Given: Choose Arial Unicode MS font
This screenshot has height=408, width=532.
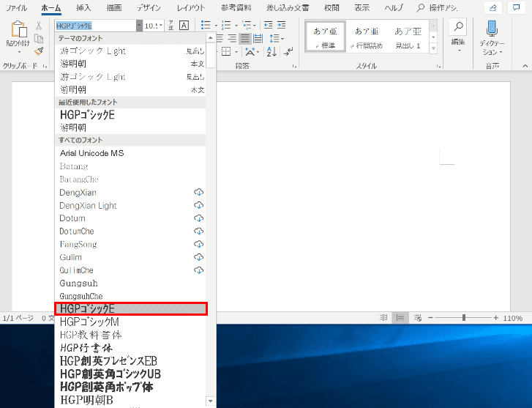Looking at the screenshot, I should click(x=130, y=153).
